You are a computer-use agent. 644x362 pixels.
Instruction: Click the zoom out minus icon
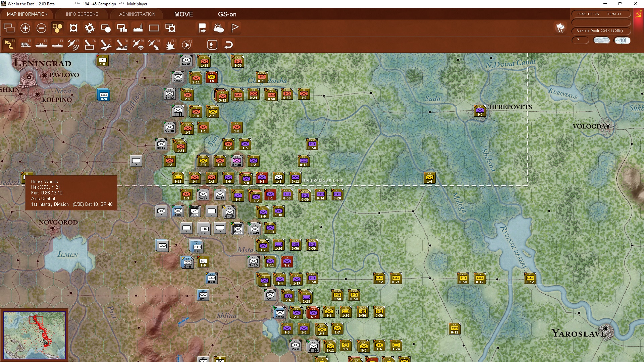pos(41,28)
